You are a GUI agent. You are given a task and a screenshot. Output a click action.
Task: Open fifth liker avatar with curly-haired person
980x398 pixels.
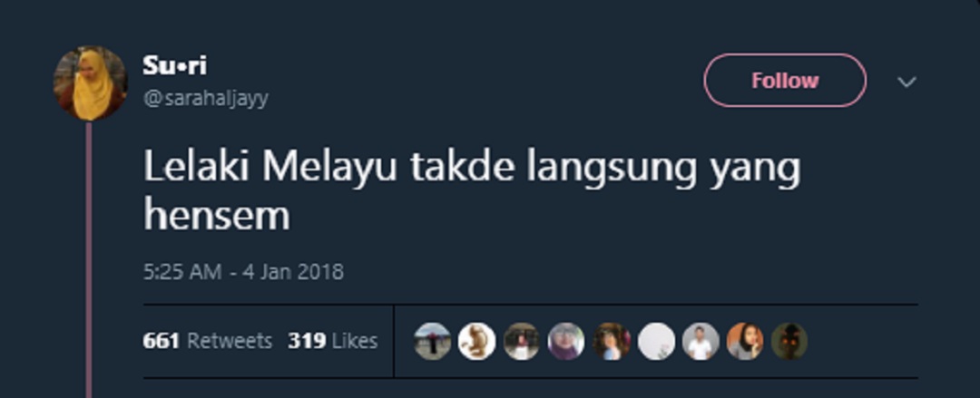[x=612, y=341]
